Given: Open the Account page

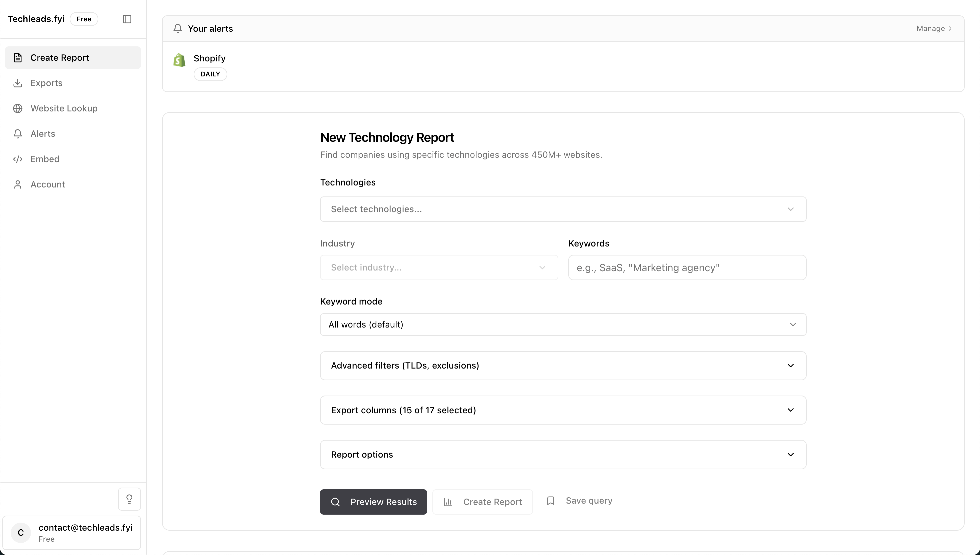Looking at the screenshot, I should (x=73, y=184).
